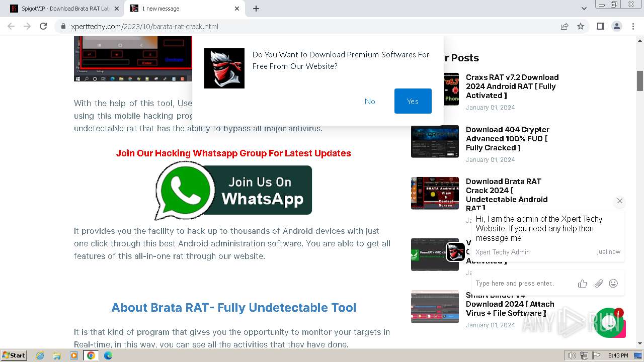Click the Brata RAT post thumbnail
The image size is (644, 362).
point(435,193)
